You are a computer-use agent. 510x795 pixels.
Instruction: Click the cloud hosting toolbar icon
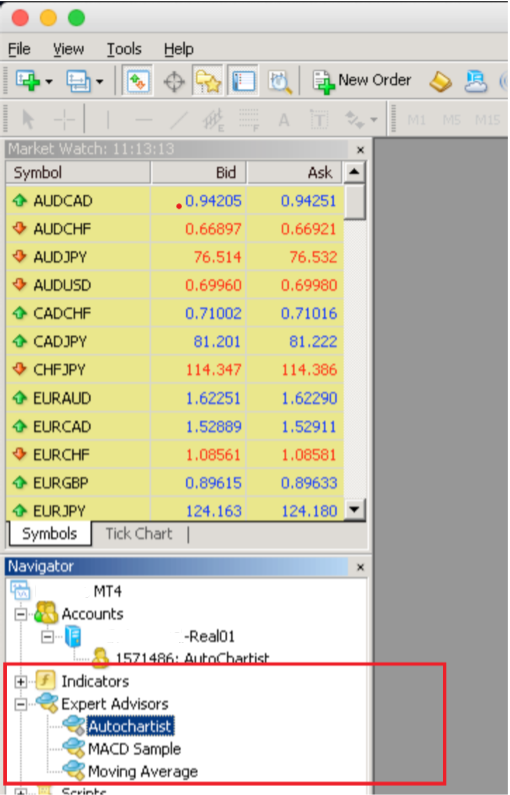pos(476,81)
